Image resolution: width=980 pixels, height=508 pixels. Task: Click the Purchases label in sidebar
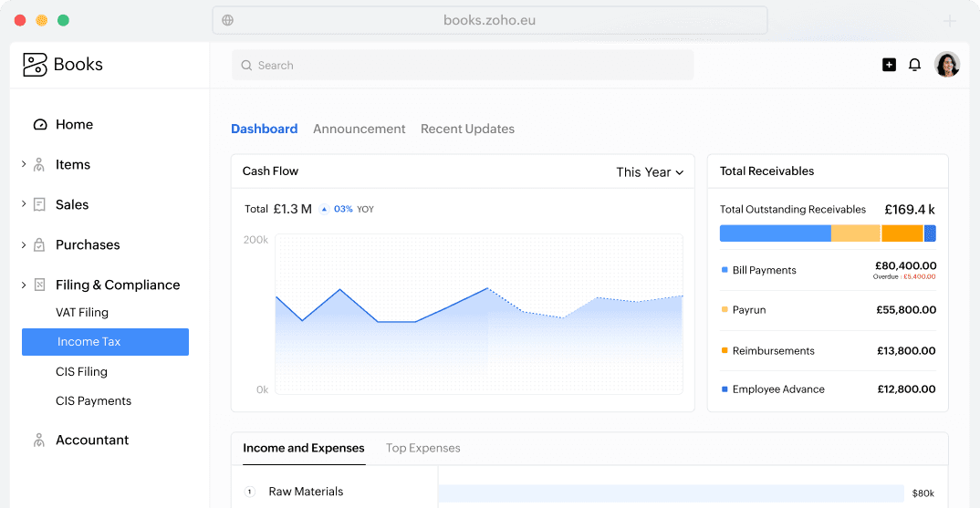click(88, 245)
